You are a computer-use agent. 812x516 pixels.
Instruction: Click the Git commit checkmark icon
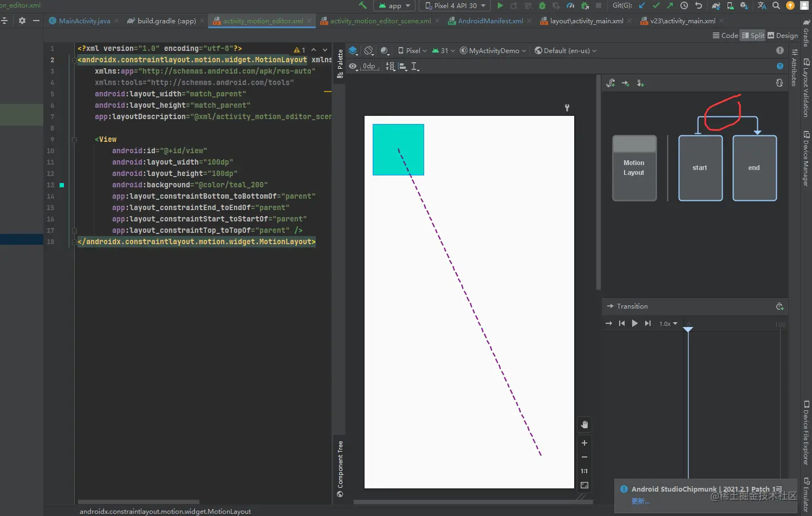[x=656, y=5]
